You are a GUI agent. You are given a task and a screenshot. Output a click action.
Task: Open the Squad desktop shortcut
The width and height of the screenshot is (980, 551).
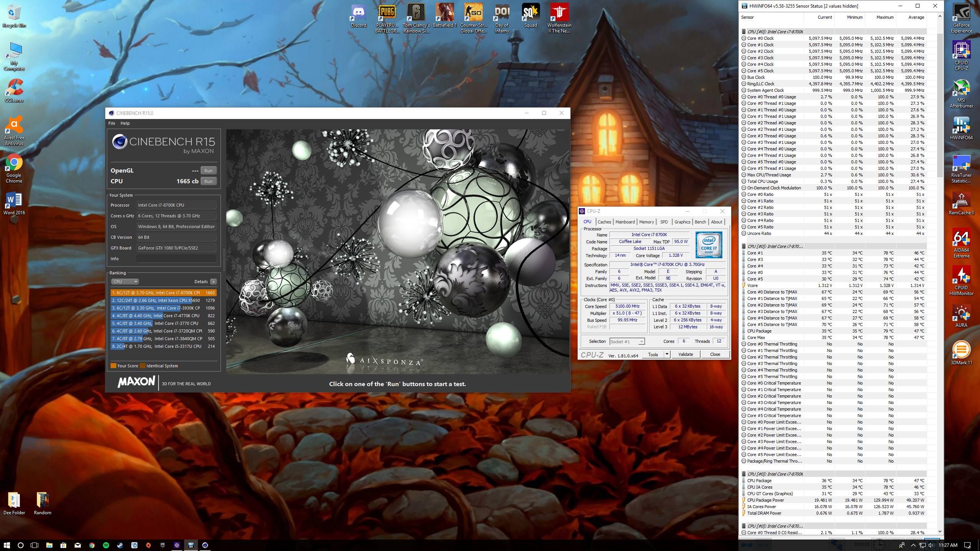531,16
